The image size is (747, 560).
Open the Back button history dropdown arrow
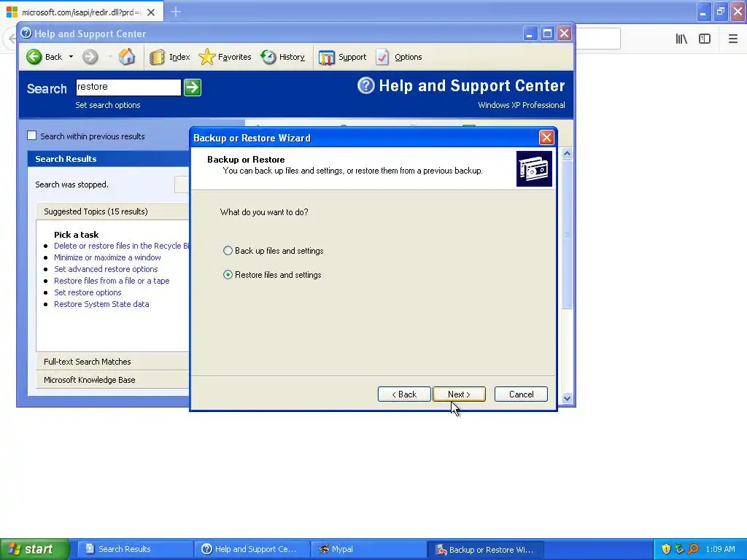coord(71,57)
